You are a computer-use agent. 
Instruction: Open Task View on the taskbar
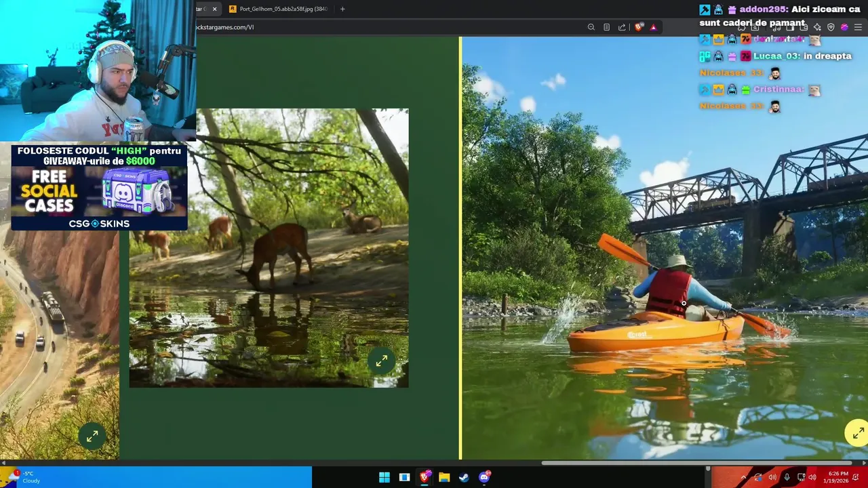404,477
